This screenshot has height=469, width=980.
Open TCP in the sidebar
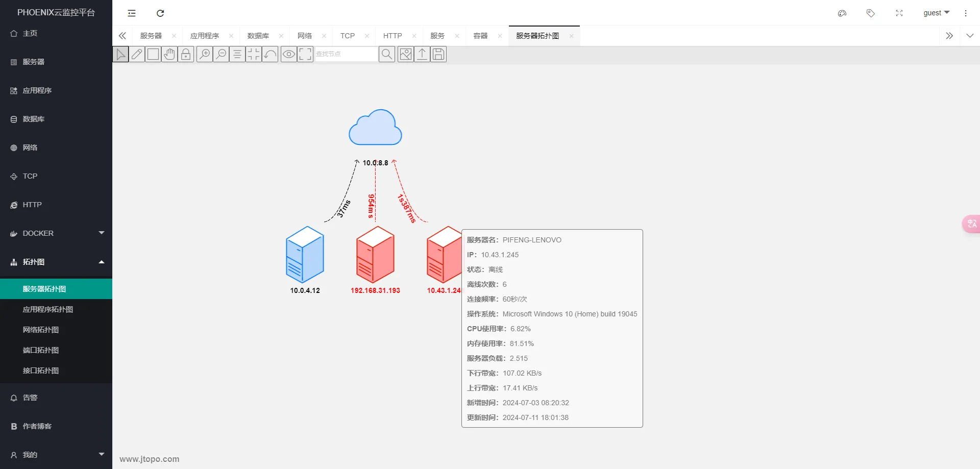(56, 176)
